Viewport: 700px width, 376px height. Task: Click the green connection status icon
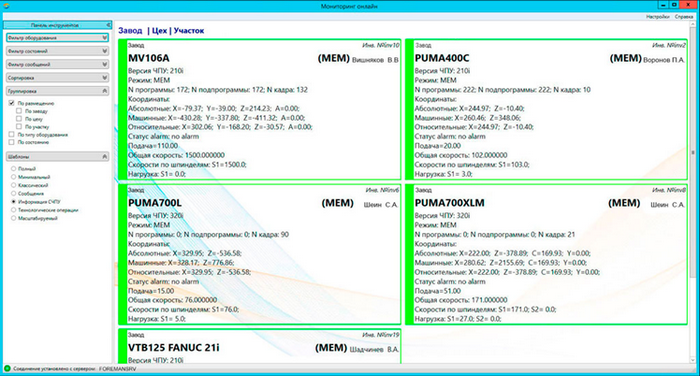pyautogui.click(x=7, y=369)
